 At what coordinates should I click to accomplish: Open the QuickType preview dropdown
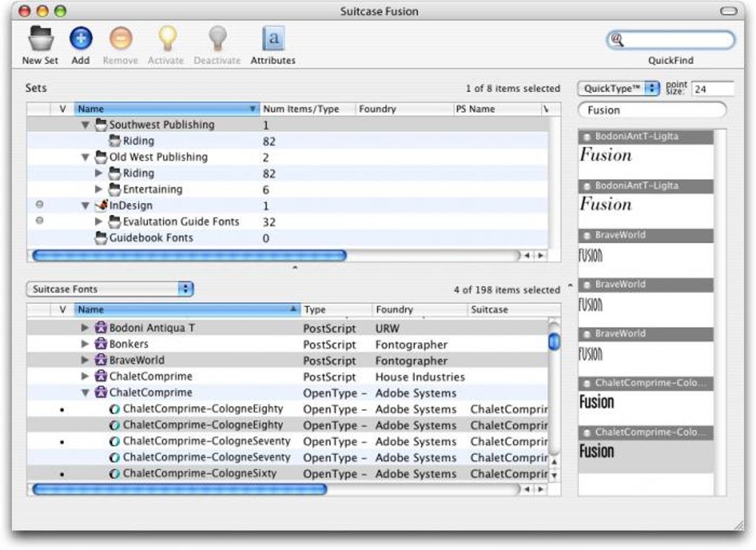[619, 89]
